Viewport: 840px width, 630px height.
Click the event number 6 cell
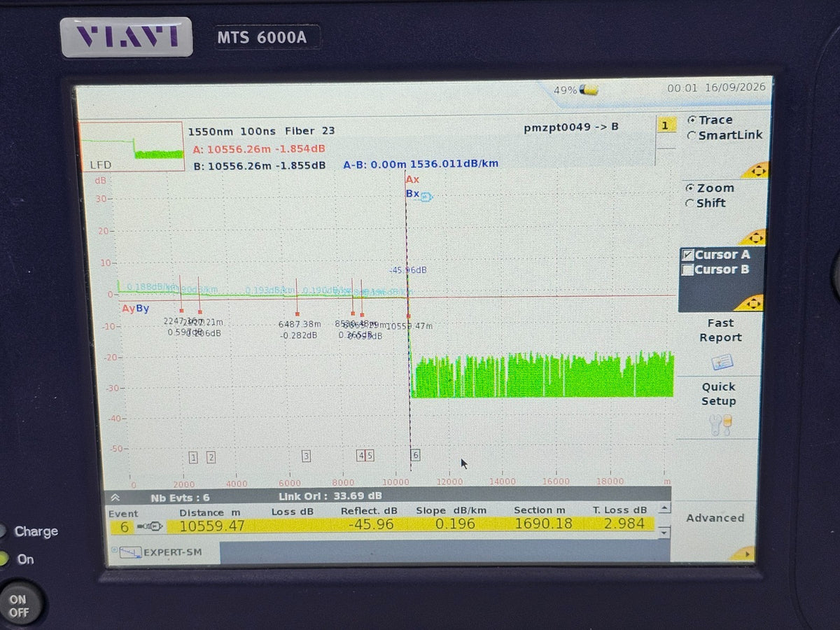124,527
